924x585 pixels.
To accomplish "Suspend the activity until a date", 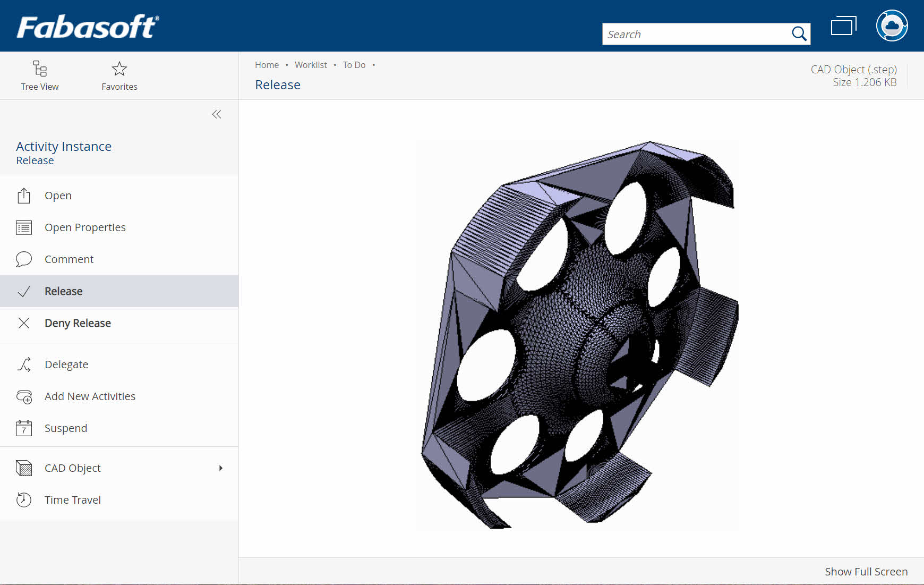I will coord(66,428).
